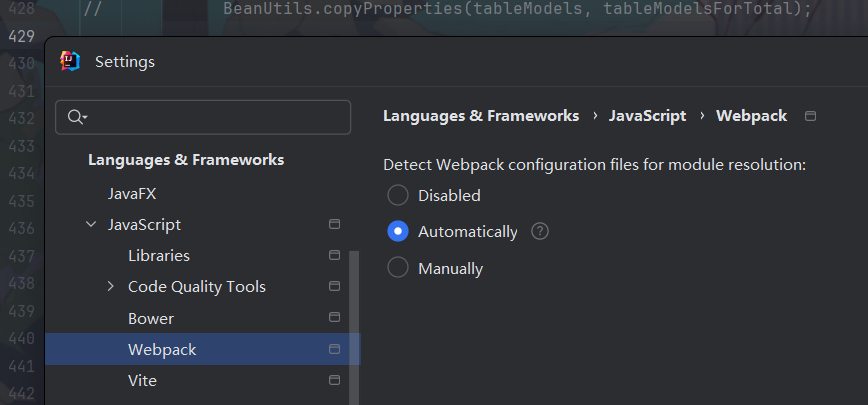Select the Automatically radio option
This screenshot has width=868, height=405.
pos(397,231)
